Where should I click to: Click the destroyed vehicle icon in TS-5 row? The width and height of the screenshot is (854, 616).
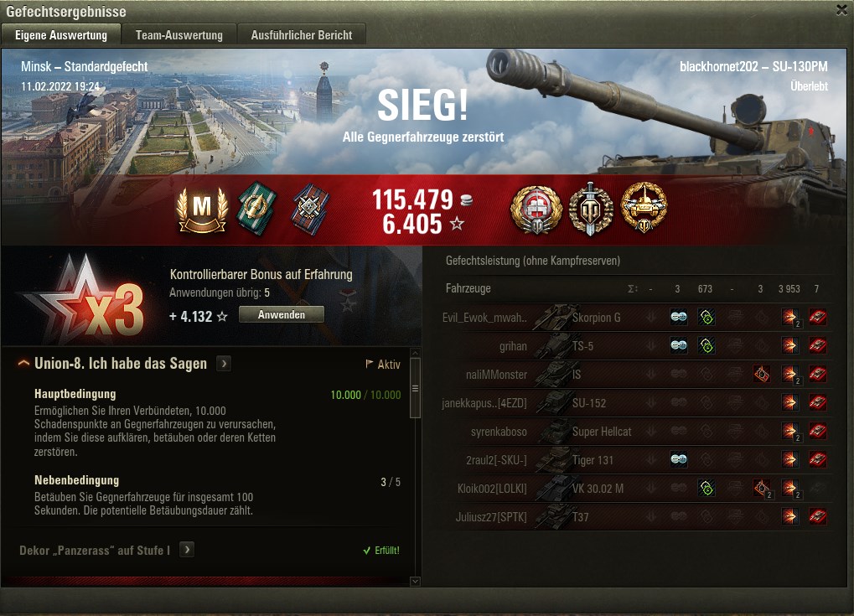click(817, 345)
